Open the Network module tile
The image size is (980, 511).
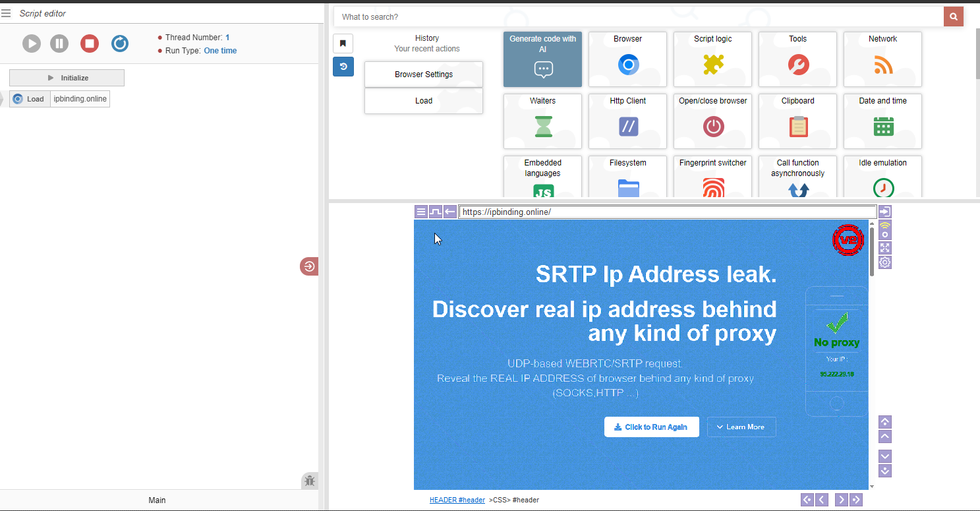click(x=882, y=59)
